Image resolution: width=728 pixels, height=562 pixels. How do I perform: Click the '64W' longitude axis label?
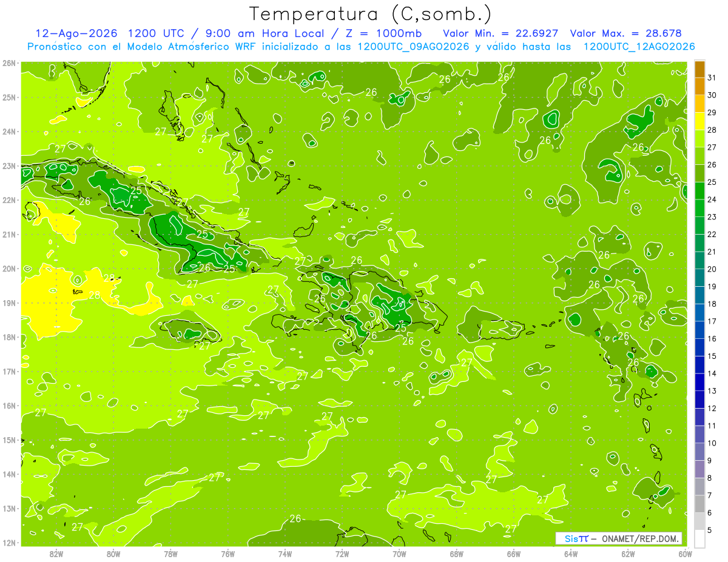point(571,554)
